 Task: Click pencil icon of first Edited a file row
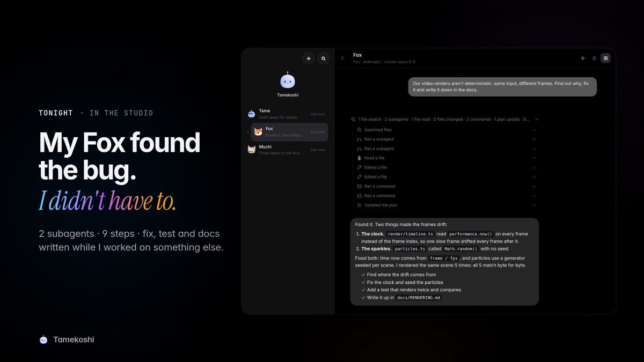point(360,167)
